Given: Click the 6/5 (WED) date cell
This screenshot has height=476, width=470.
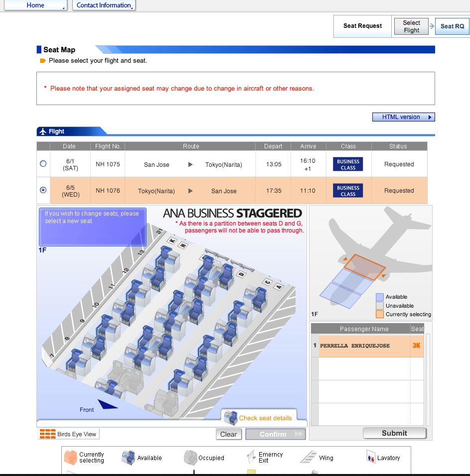Looking at the screenshot, I should [70, 191].
